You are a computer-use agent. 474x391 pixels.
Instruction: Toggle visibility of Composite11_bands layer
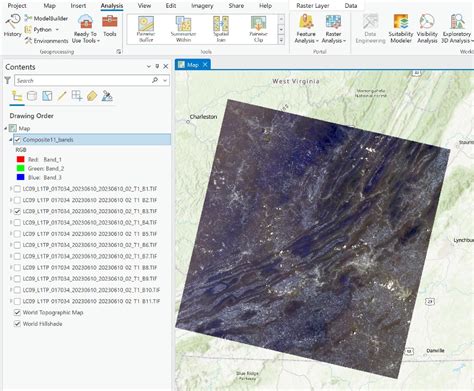click(17, 140)
